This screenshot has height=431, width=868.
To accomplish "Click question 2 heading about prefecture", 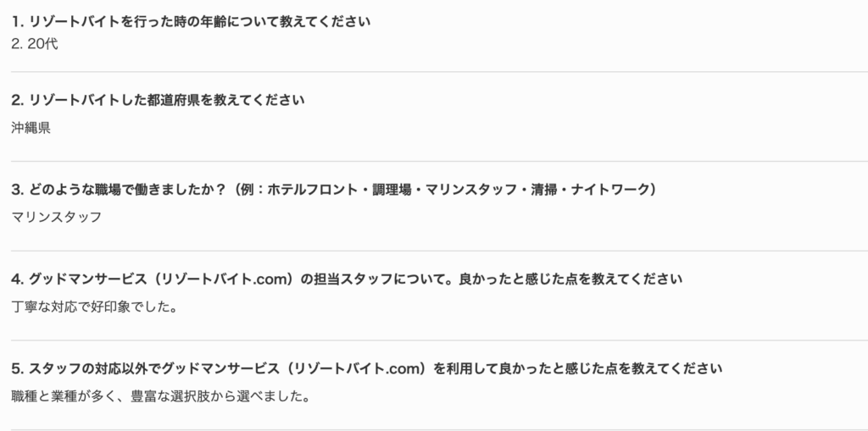I will click(158, 101).
